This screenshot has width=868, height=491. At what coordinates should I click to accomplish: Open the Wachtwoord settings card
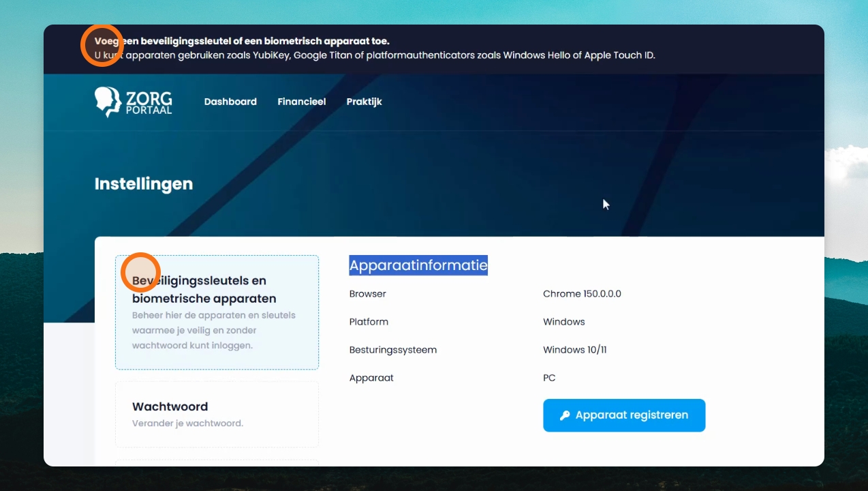(x=217, y=414)
